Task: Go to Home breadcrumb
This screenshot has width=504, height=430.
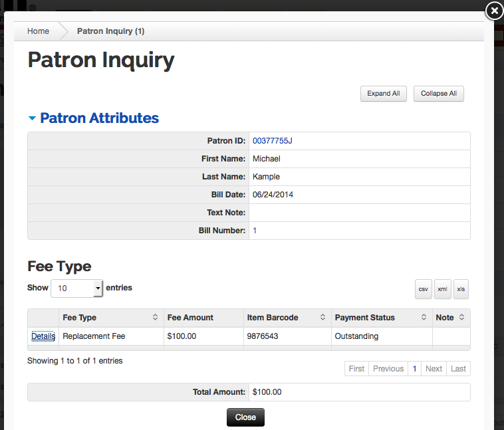Action: click(x=39, y=31)
